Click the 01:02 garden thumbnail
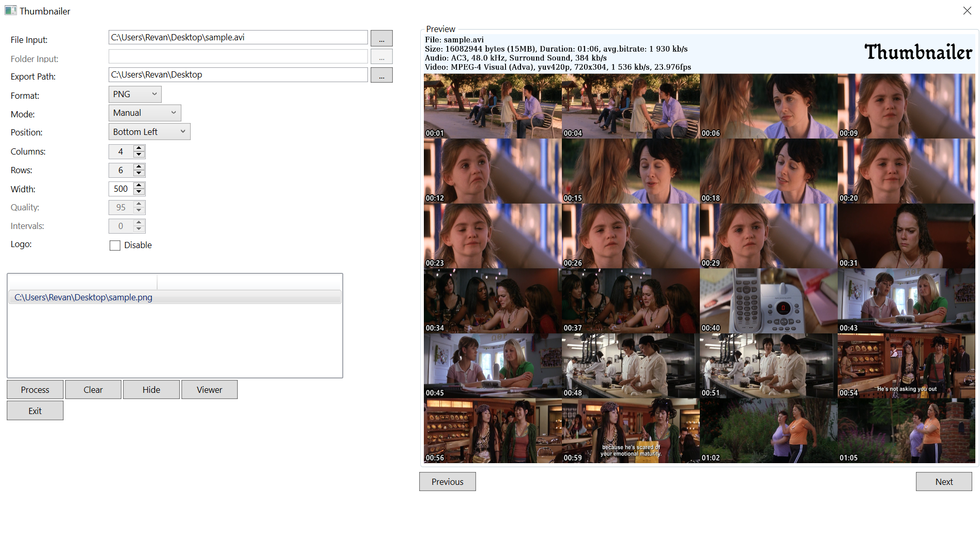Image resolution: width=980 pixels, height=550 pixels. (x=769, y=431)
